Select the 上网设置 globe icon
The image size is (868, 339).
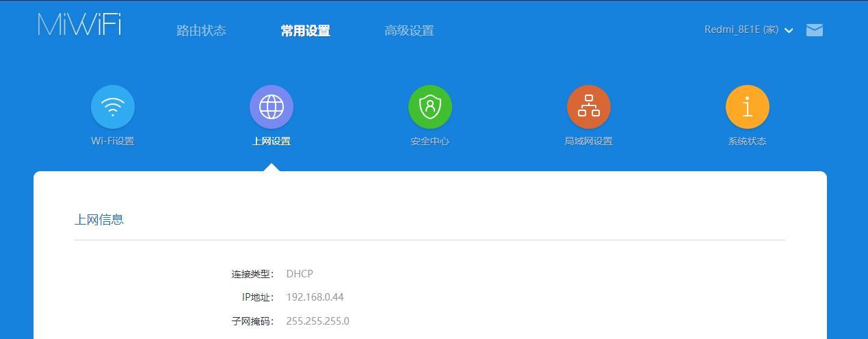click(272, 107)
